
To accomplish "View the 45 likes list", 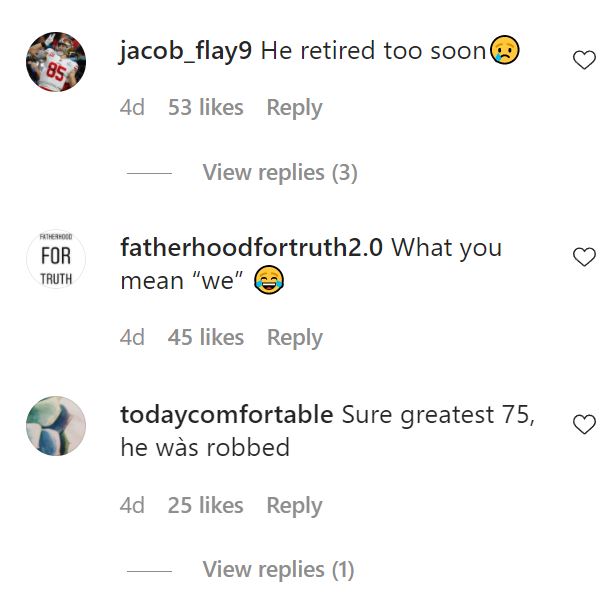I will coord(205,338).
